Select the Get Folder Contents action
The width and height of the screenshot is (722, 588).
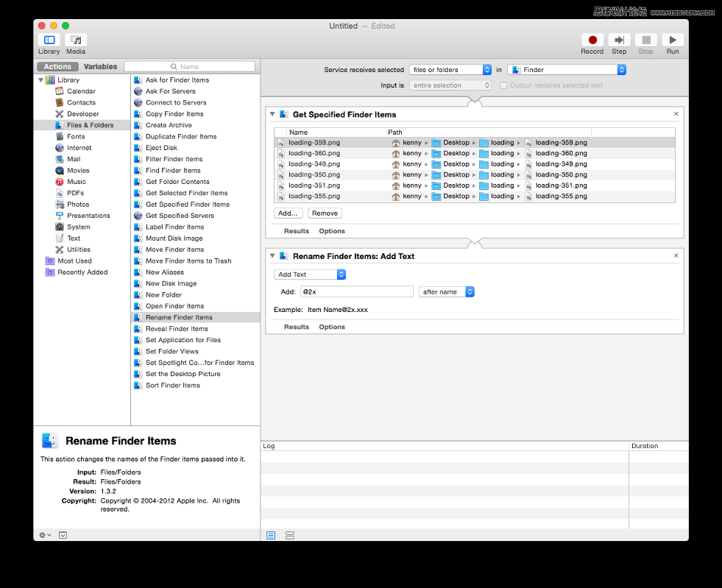197,182
